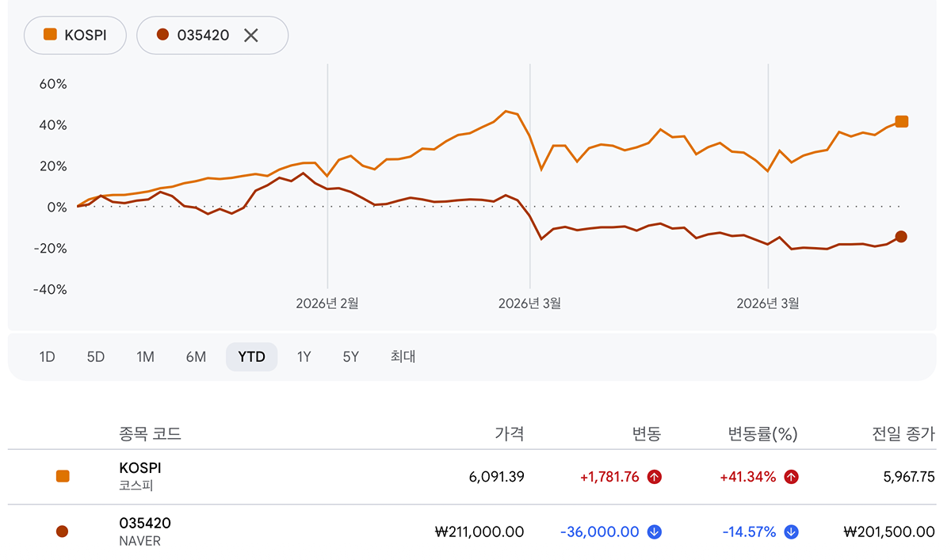Click the 035420 brown circle chip icon
The height and width of the screenshot is (560, 951).
tap(162, 35)
